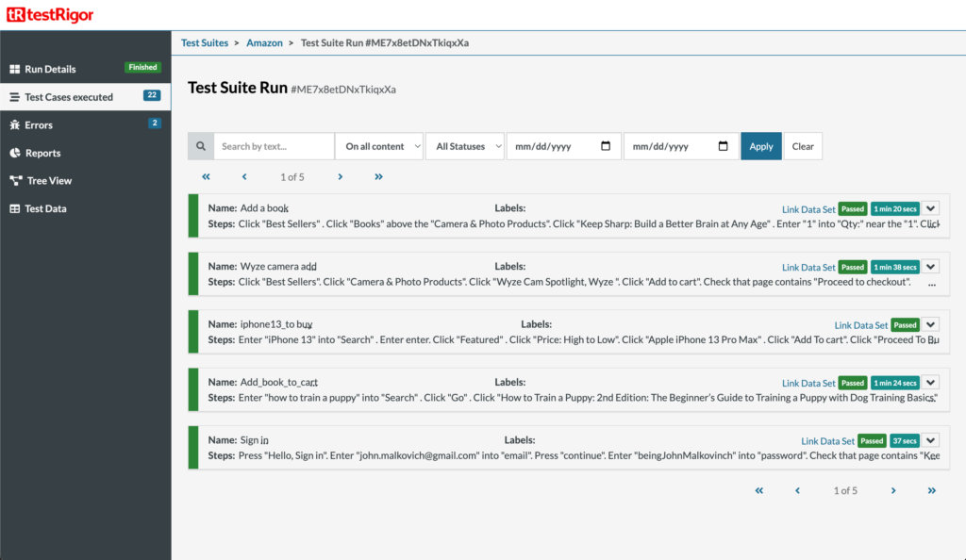This screenshot has height=560, width=966.
Task: Go to previous page in top pagination
Action: point(244,176)
